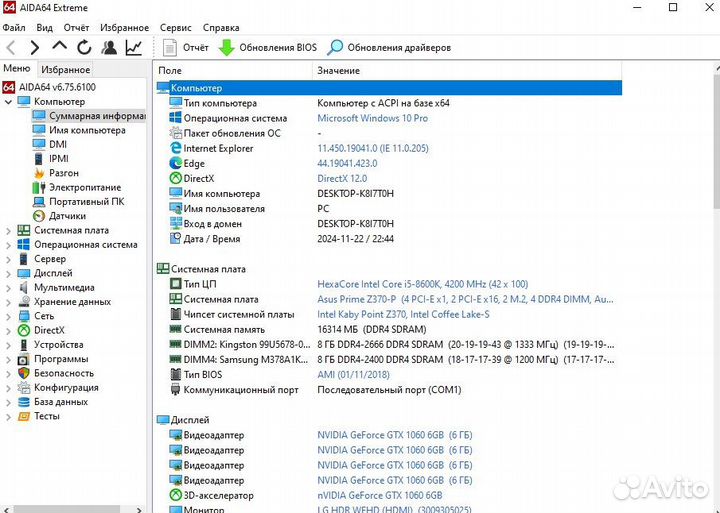
Task: Refresh the report with the circular arrow icon
Action: pyautogui.click(x=84, y=47)
